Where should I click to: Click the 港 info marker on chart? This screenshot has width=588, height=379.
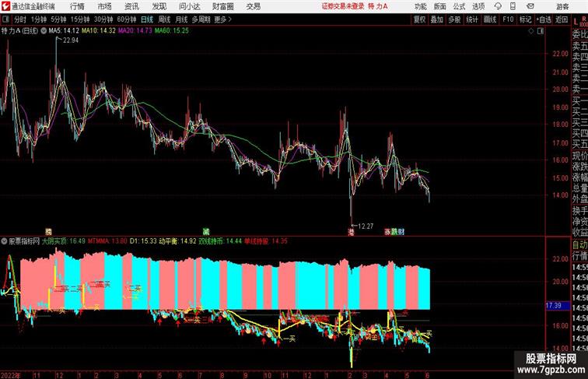click(351, 232)
